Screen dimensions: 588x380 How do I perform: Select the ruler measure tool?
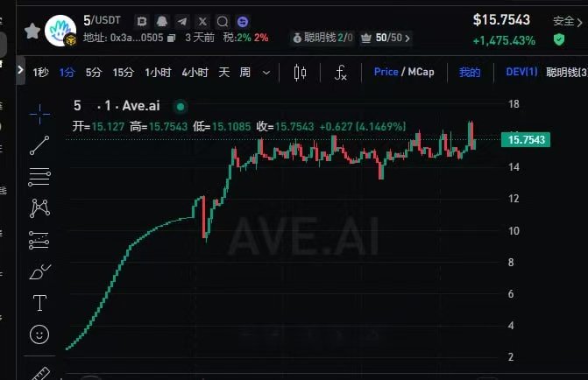40,373
